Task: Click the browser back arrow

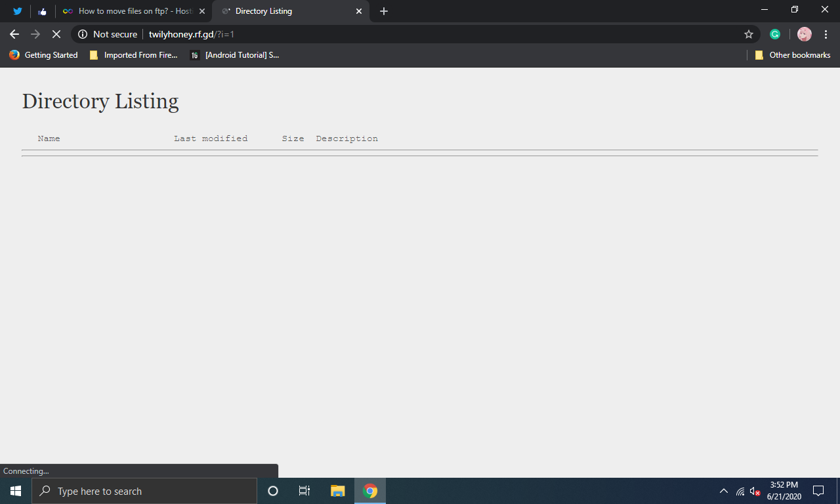Action: (x=14, y=34)
